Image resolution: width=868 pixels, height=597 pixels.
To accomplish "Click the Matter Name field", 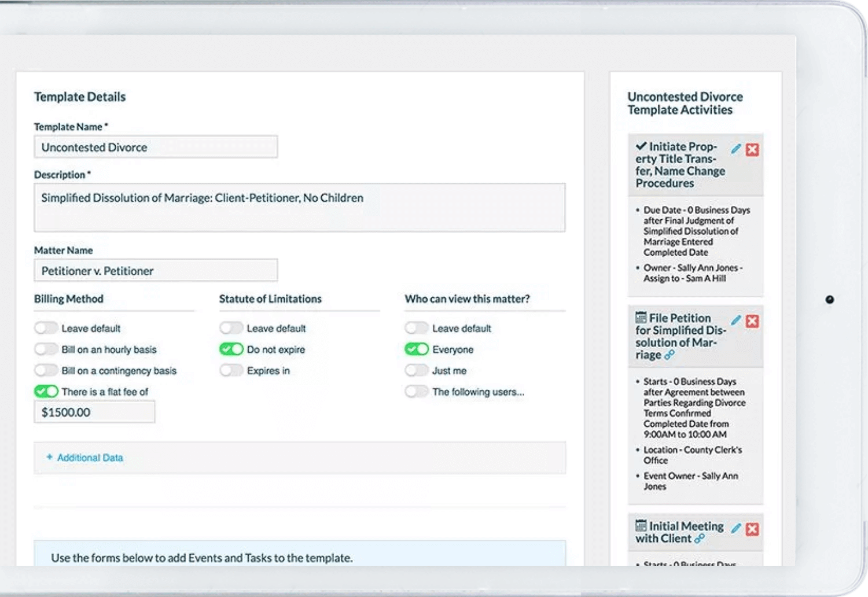I will click(x=156, y=271).
